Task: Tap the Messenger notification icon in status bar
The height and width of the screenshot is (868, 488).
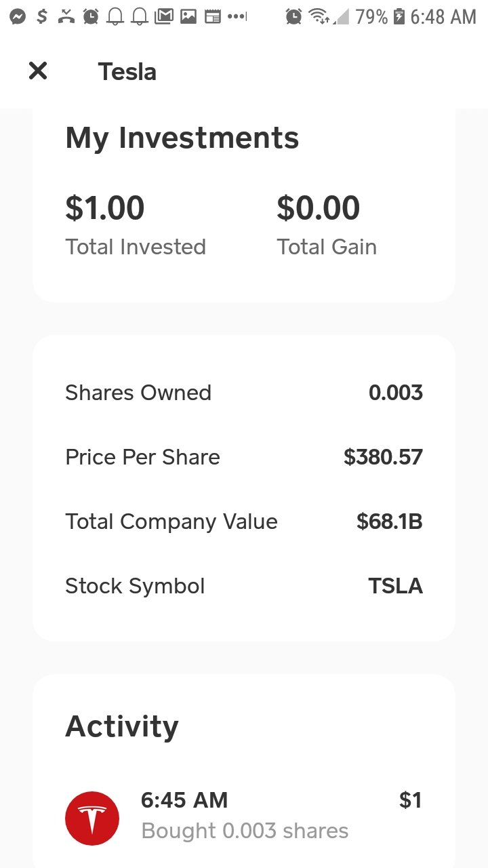Action: click(18, 17)
